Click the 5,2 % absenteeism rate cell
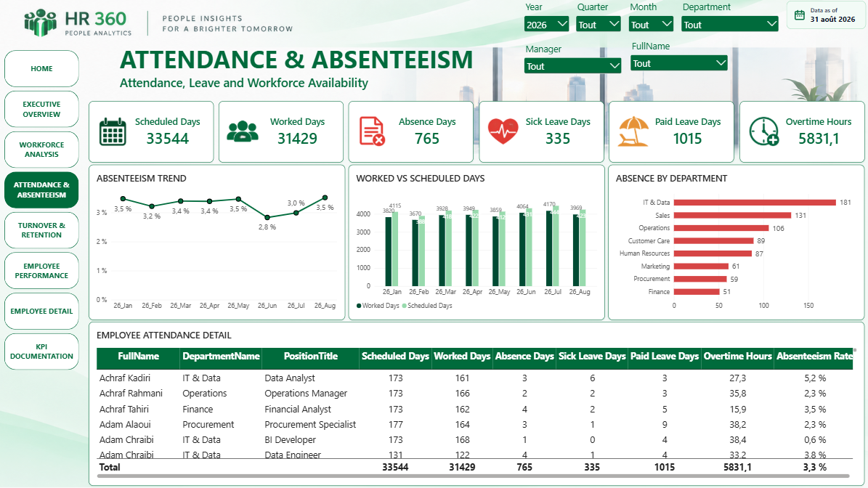The image size is (868, 488). (815, 378)
